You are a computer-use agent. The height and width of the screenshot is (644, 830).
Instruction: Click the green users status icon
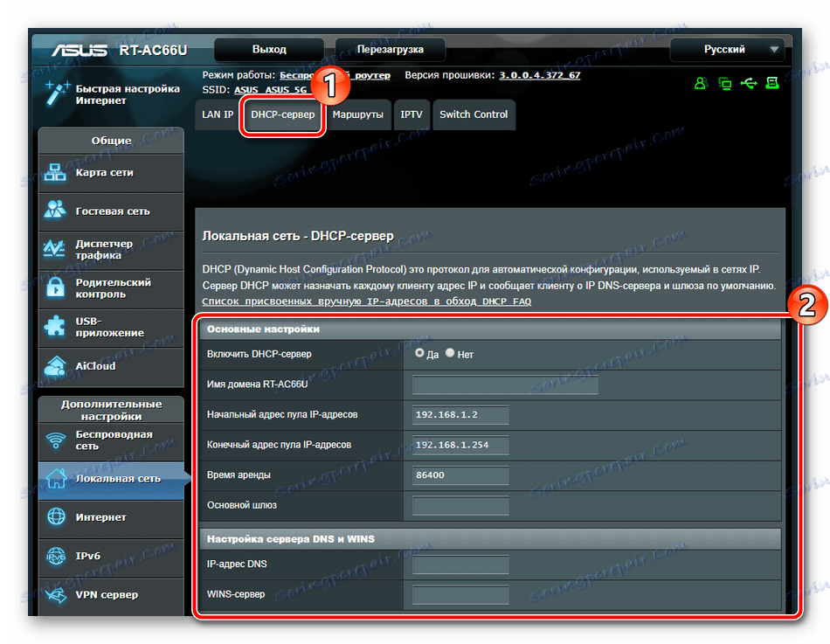pyautogui.click(x=701, y=83)
